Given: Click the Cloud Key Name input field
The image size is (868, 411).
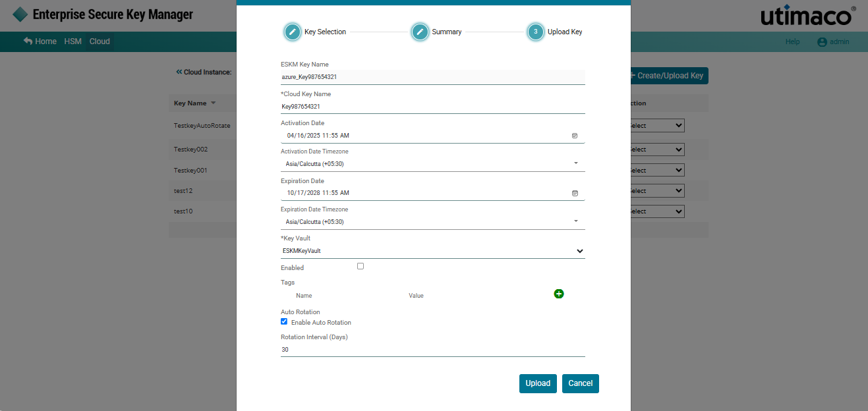Looking at the screenshot, I should click(x=433, y=107).
